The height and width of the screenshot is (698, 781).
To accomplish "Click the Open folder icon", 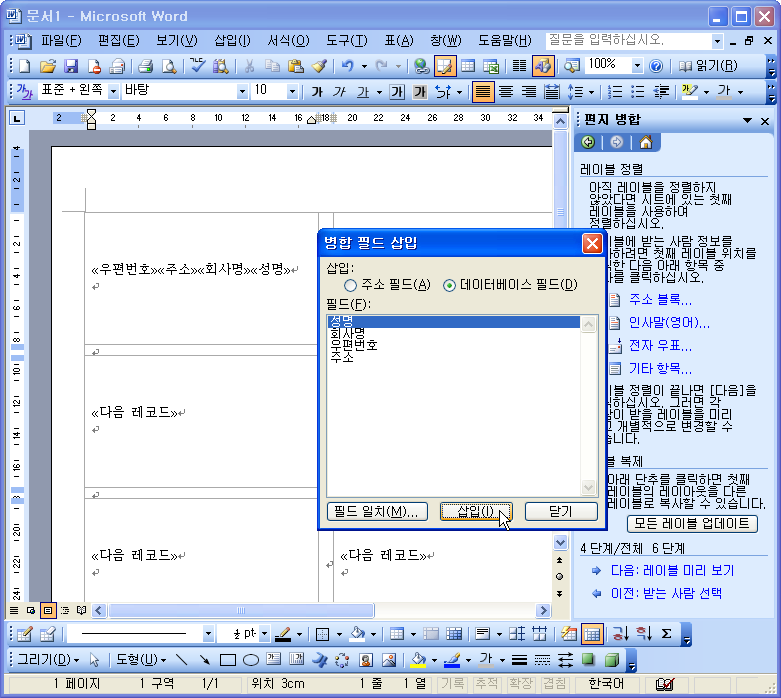I will coord(48,66).
